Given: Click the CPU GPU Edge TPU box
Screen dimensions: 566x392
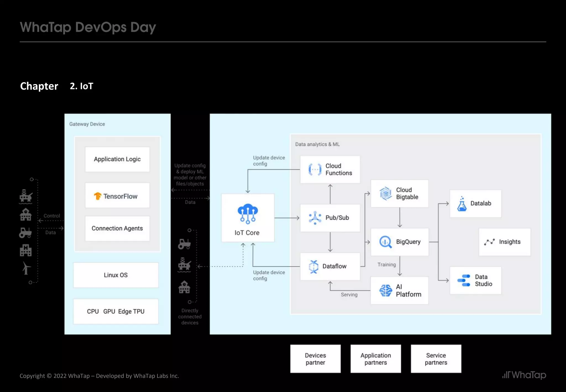Looking at the screenshot, I should tap(116, 312).
